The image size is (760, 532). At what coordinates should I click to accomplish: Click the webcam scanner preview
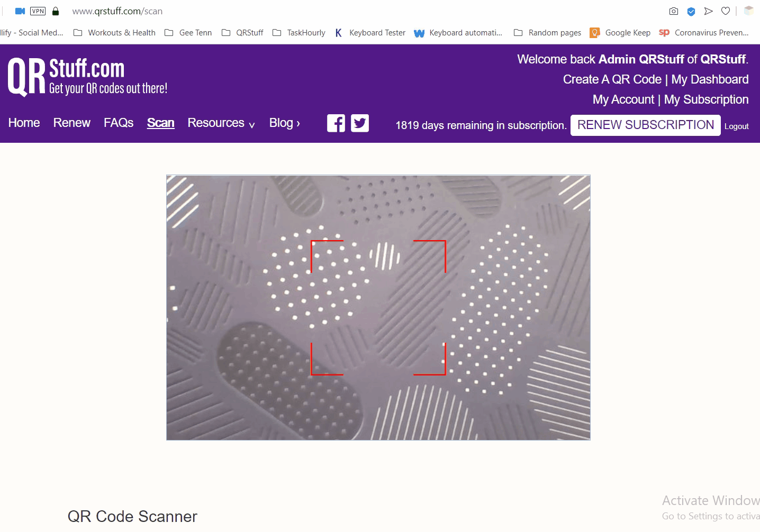click(x=378, y=307)
